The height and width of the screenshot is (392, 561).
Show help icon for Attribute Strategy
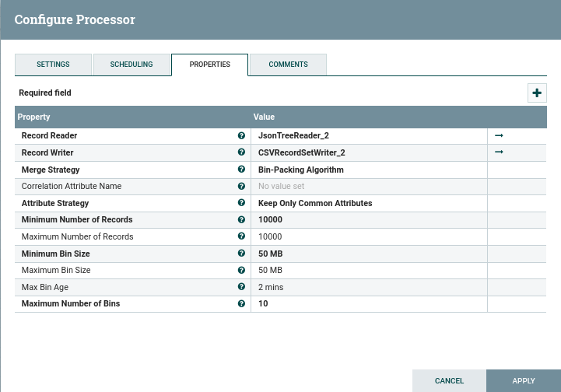pos(241,203)
